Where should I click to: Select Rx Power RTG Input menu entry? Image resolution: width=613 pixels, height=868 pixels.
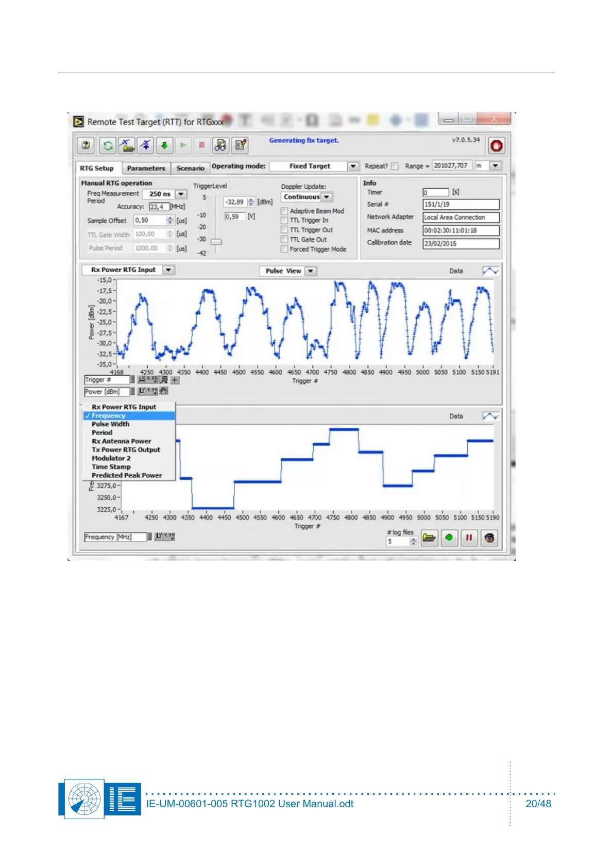[129, 407]
